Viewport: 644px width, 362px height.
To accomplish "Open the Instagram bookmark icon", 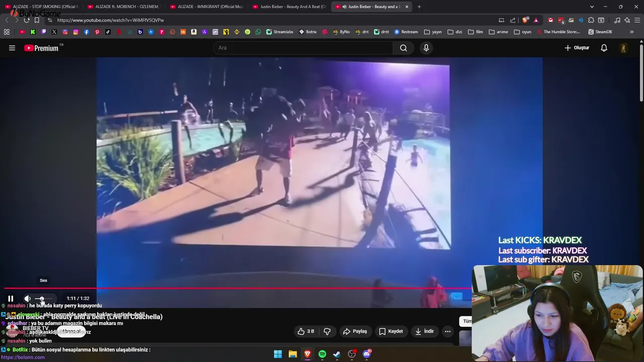I will click(75, 32).
